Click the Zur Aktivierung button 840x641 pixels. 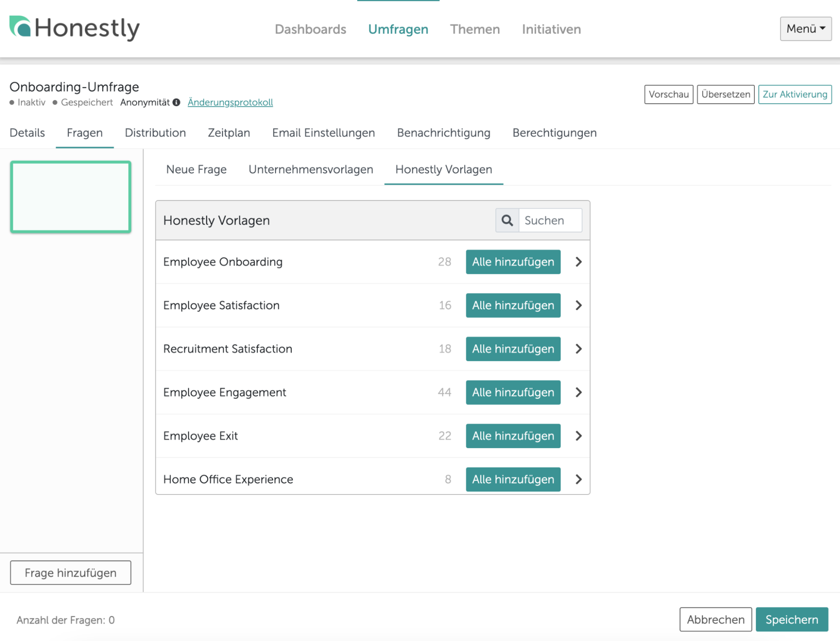point(795,94)
